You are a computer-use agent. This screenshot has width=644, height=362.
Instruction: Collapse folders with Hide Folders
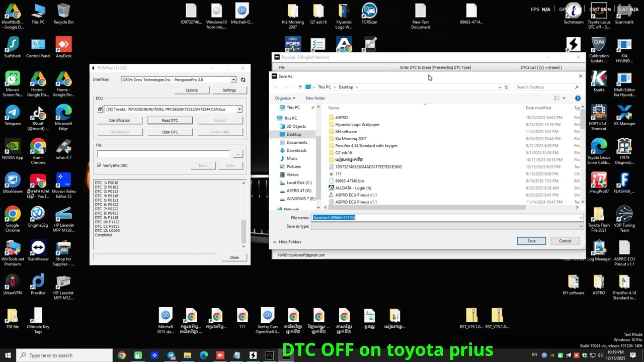[x=287, y=242]
